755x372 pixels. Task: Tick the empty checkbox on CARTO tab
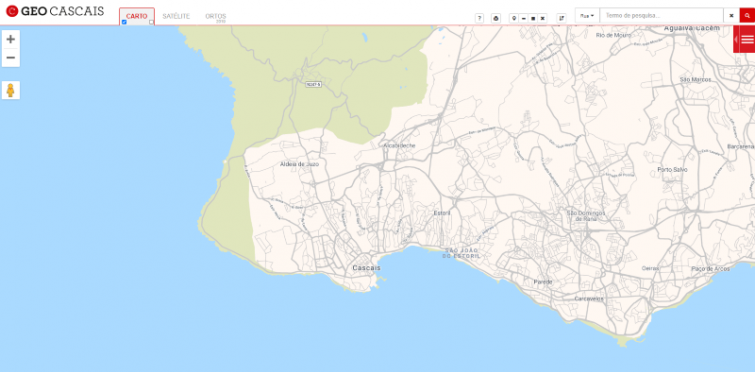(x=151, y=22)
